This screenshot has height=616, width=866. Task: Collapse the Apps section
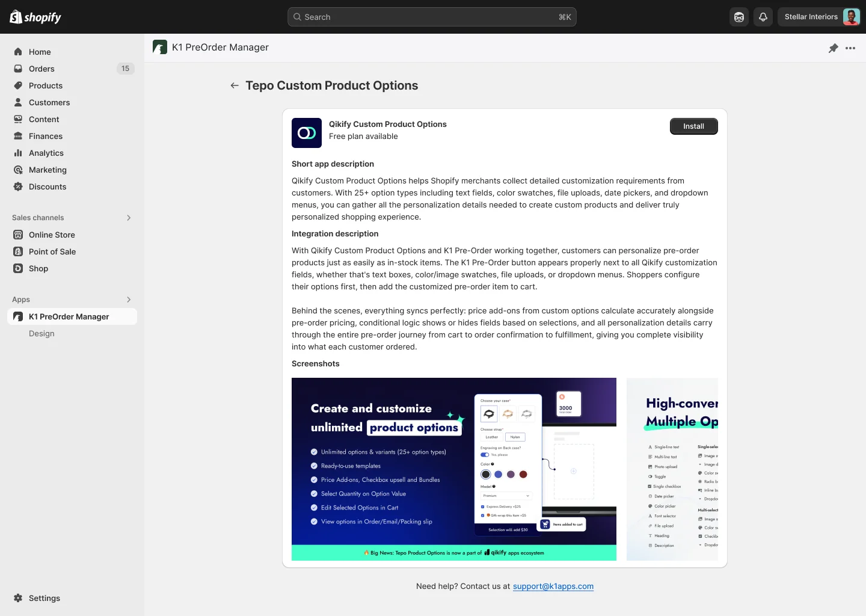(x=129, y=300)
